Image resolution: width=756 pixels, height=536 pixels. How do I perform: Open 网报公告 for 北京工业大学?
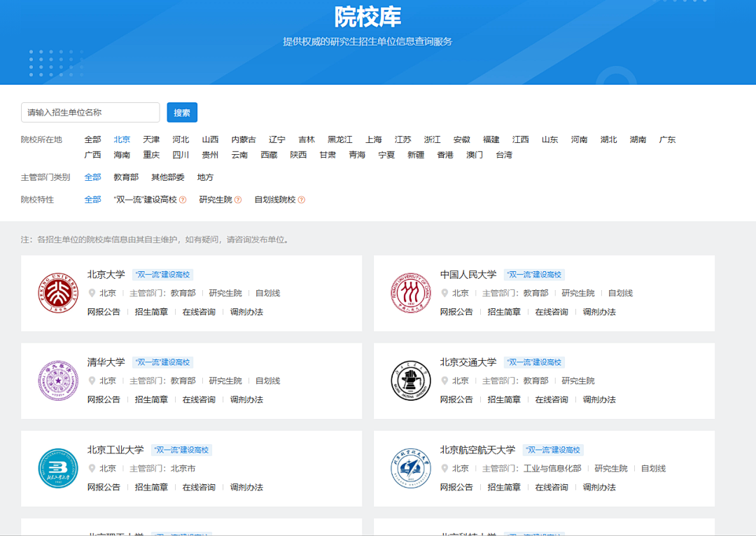(104, 487)
